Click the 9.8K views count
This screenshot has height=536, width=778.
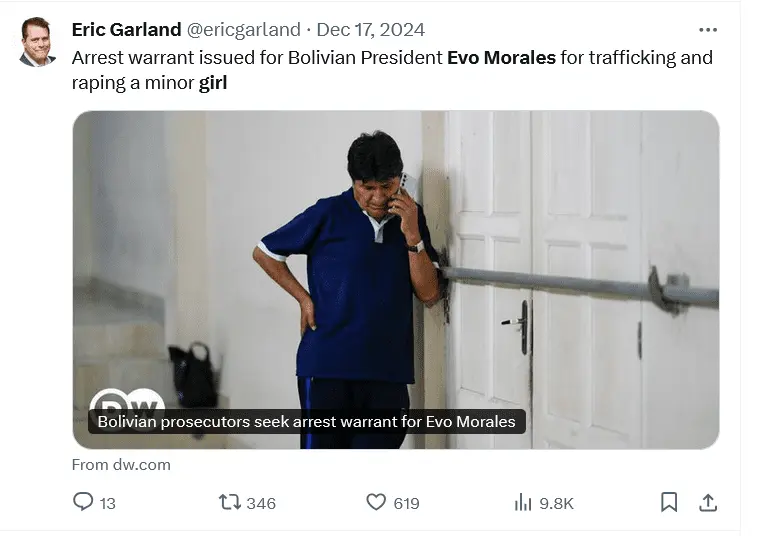556,503
